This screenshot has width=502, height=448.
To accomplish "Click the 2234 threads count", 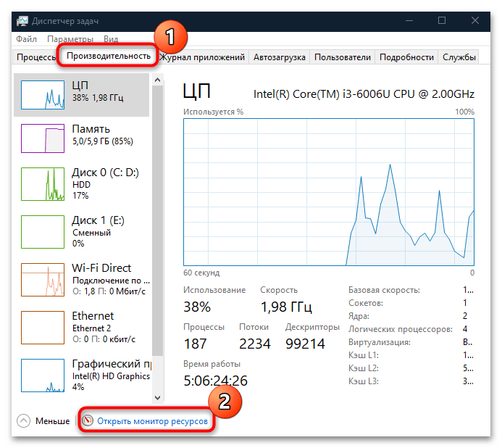I will pos(254,344).
